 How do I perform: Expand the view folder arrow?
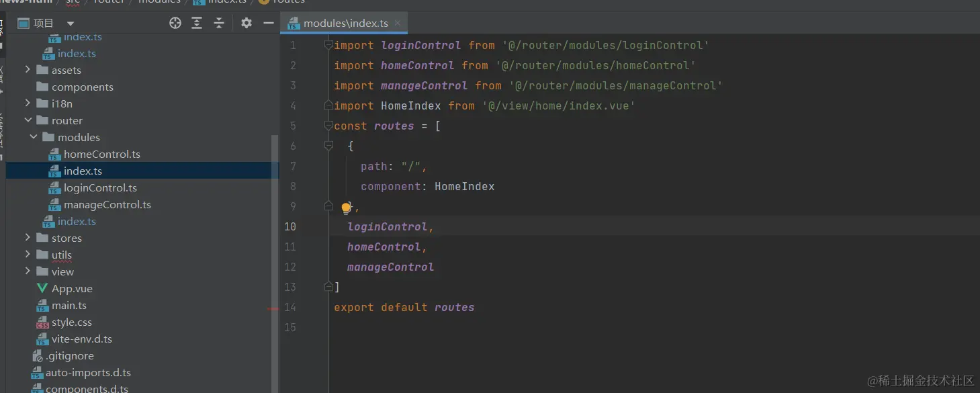point(28,271)
